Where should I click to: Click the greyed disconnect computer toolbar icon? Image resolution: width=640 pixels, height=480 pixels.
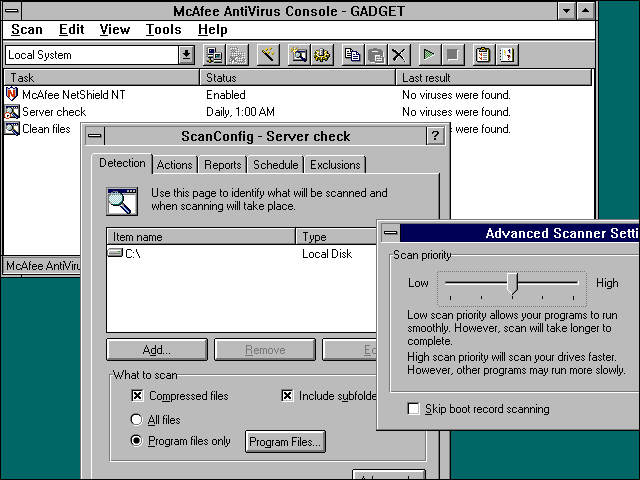pos(238,55)
